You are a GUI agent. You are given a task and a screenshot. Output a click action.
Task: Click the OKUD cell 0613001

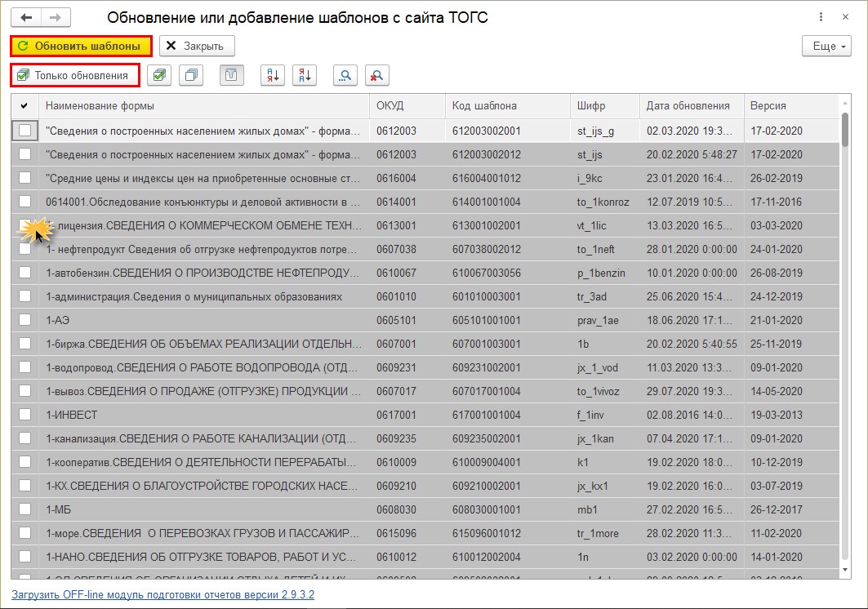pos(407,225)
